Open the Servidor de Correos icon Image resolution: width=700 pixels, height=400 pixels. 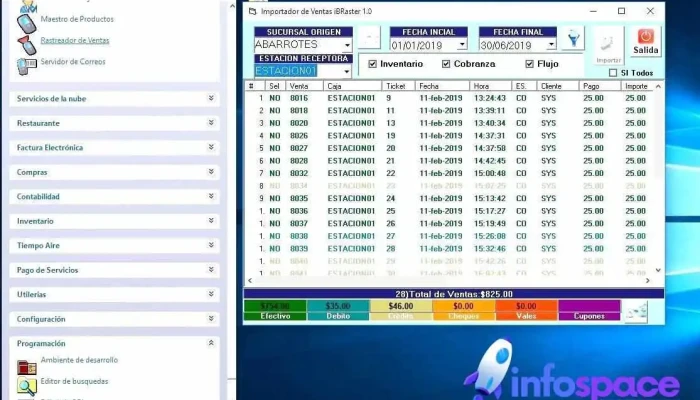27,66
